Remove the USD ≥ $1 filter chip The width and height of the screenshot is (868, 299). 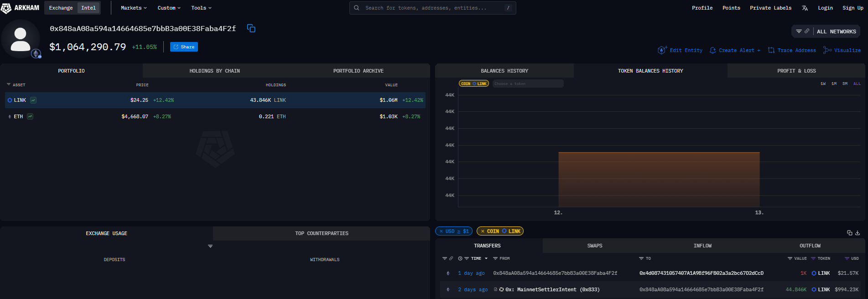[441, 231]
